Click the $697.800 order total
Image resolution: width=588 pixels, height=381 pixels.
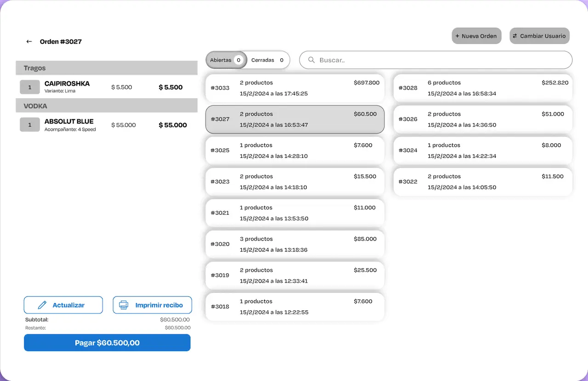pyautogui.click(x=367, y=83)
